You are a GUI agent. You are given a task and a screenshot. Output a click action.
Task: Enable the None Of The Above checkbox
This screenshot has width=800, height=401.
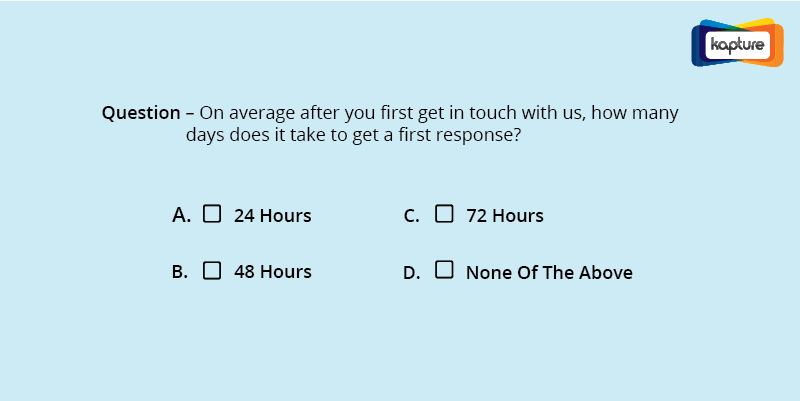point(444,269)
